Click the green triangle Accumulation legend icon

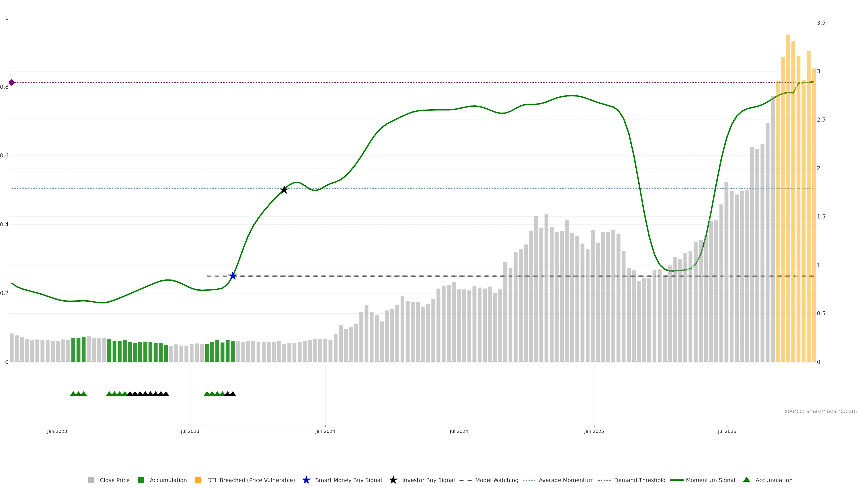pyautogui.click(x=746, y=480)
